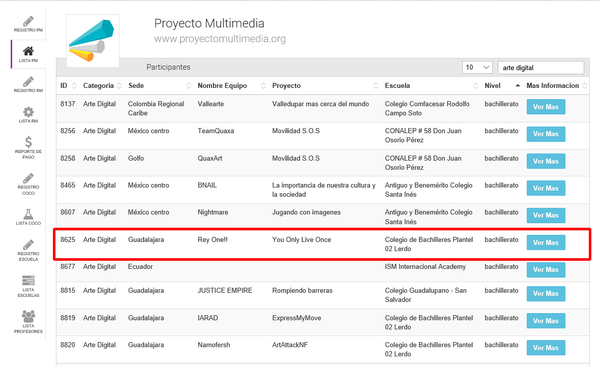Expand the rows-per-page dropdown showing 10
600x366 pixels.
(x=477, y=67)
